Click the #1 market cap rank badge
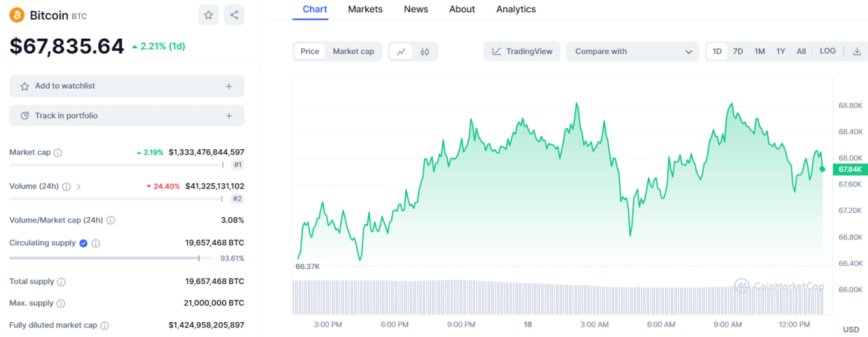The height and width of the screenshot is (337, 868). [x=237, y=165]
